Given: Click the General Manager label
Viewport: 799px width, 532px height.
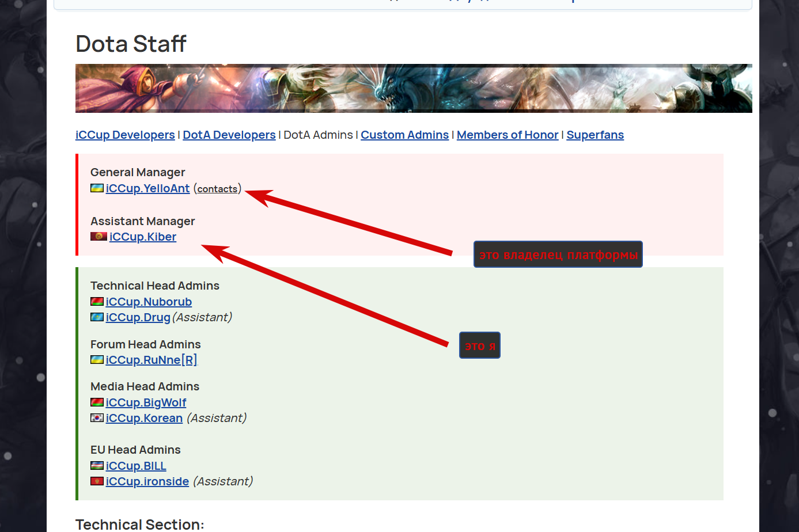Looking at the screenshot, I should (x=138, y=172).
